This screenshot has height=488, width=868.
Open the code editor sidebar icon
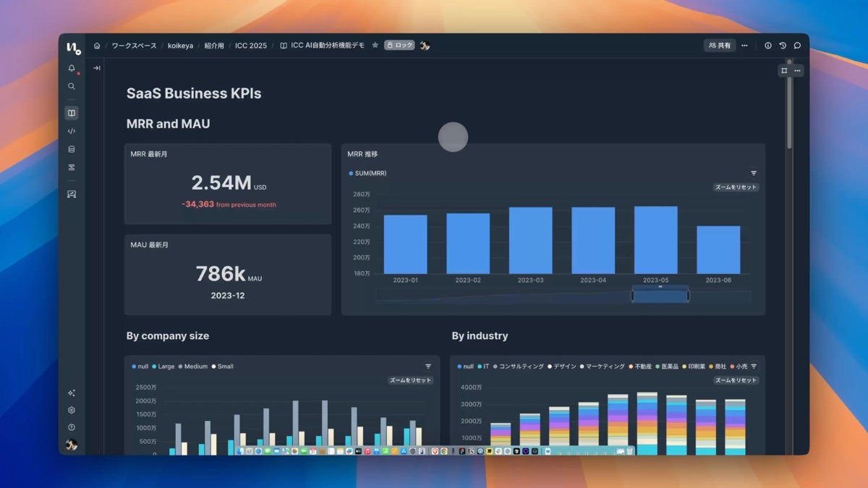pyautogui.click(x=72, y=132)
